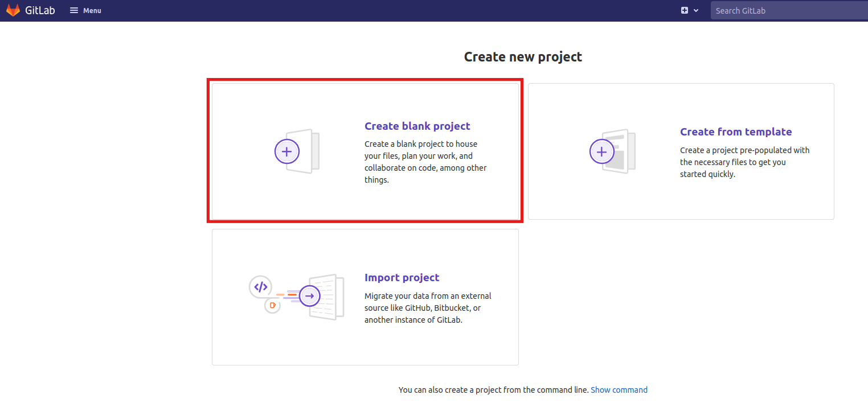Click the Create blank project heading
Viewport: 868px width, 407px height.
click(x=417, y=126)
